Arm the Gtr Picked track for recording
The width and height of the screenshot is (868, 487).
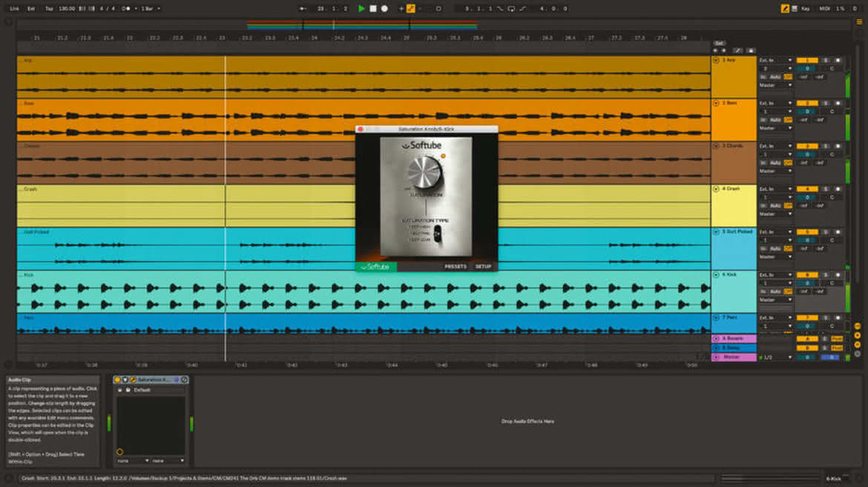point(838,231)
